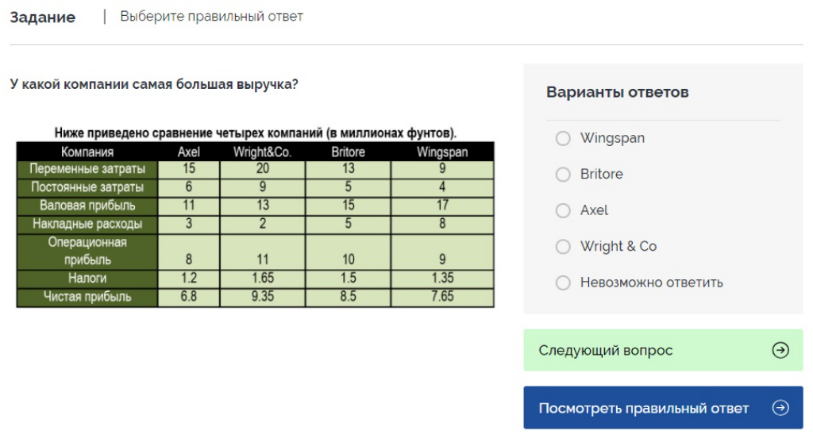Screen dimensions: 813x446
Task: Open the 'Задание' tab heading
Action: coord(43,17)
